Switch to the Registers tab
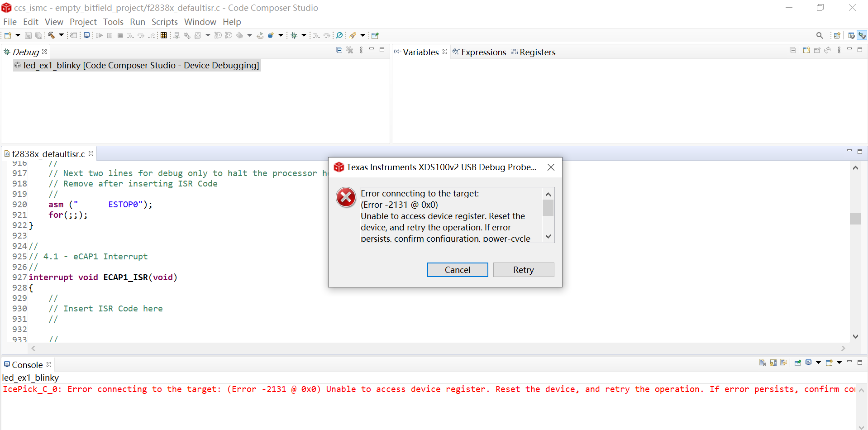Image resolution: width=868 pixels, height=430 pixels. tap(533, 52)
